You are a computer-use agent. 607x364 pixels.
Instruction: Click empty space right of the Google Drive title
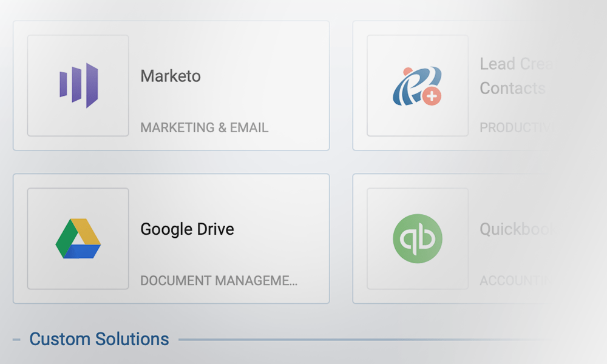coord(279,229)
